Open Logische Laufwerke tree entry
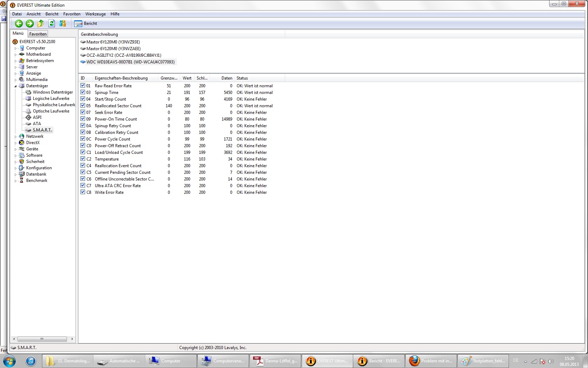Screen dimensions: 588x368 [x=51, y=98]
